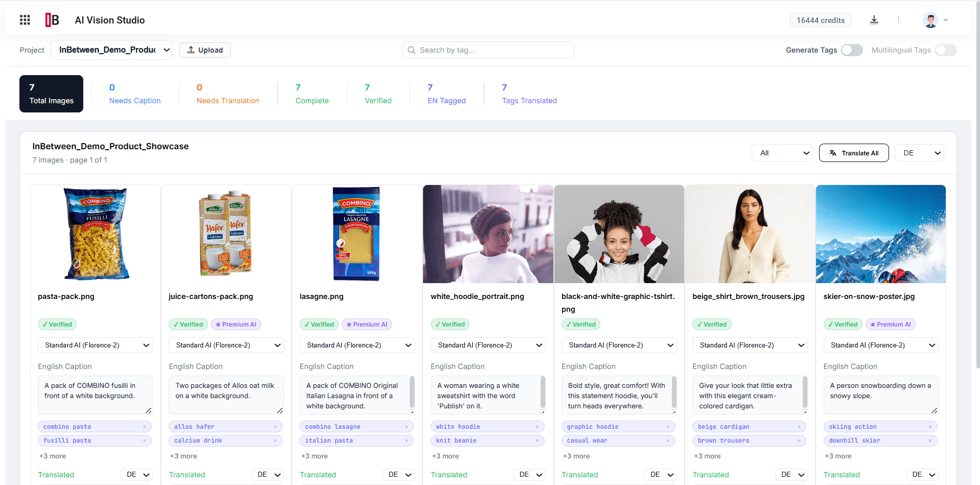The width and height of the screenshot is (980, 485).
Task: Click Premium AI badge on lasagne.png
Action: click(366, 325)
